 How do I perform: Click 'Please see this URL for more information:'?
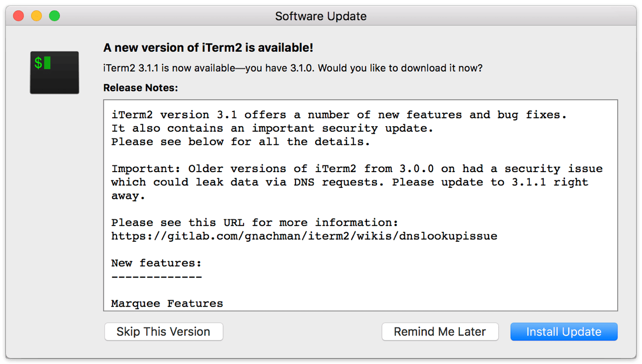255,223
